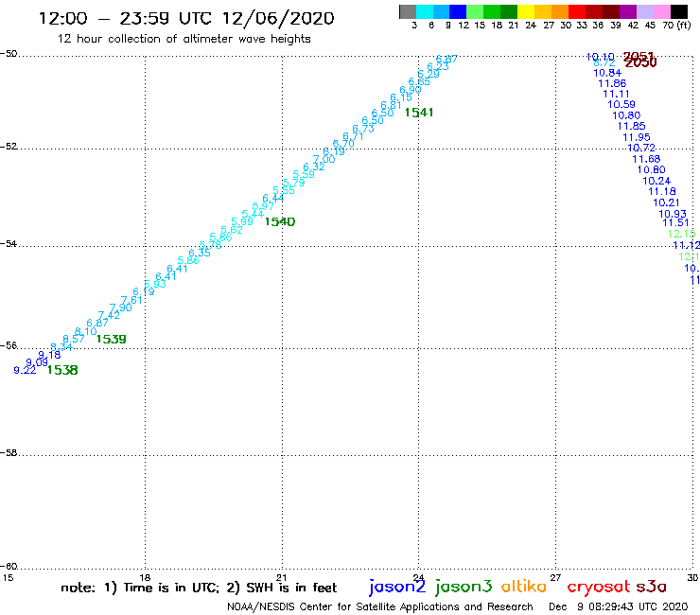Click pass number 1539
700x615 pixels.
pos(112,340)
